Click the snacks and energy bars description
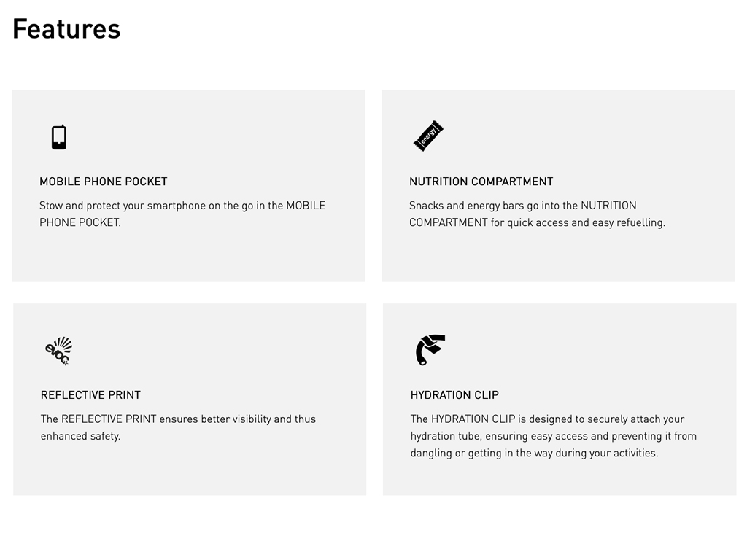The height and width of the screenshot is (560, 747). 537,214
